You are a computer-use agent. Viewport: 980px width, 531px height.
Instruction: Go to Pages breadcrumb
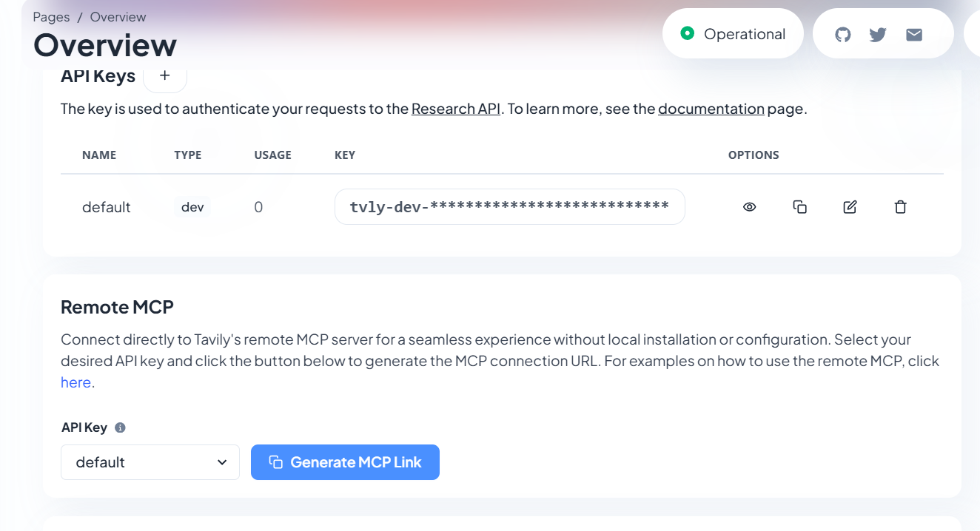(x=52, y=17)
